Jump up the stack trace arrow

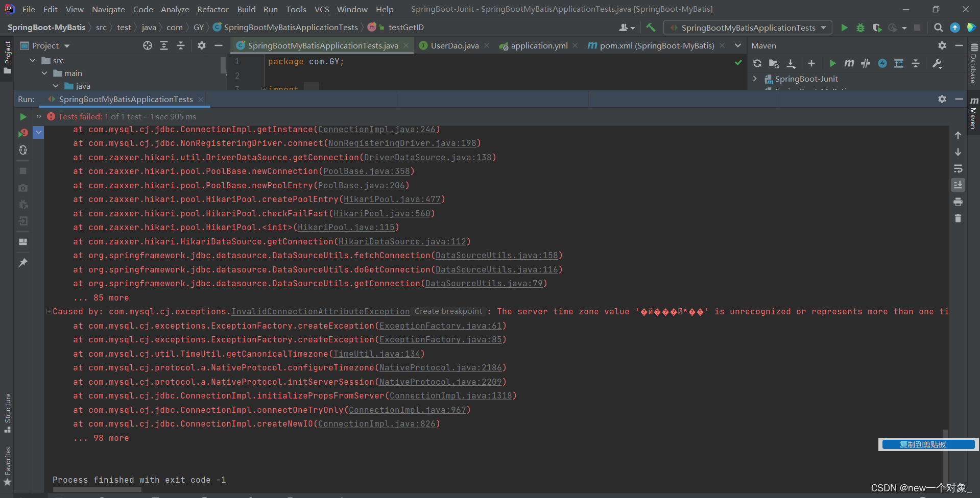pyautogui.click(x=958, y=135)
